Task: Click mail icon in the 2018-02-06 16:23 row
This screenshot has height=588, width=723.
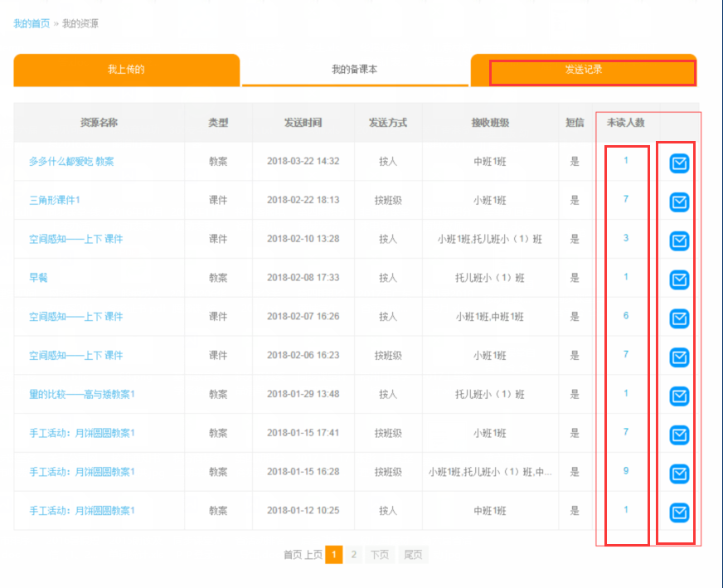Action: (x=679, y=357)
